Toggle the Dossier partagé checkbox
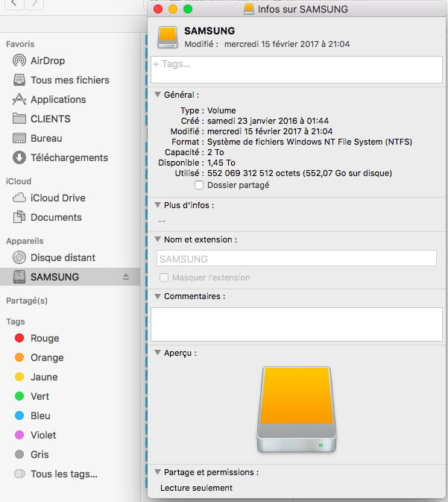This screenshot has width=448, height=502. [199, 185]
